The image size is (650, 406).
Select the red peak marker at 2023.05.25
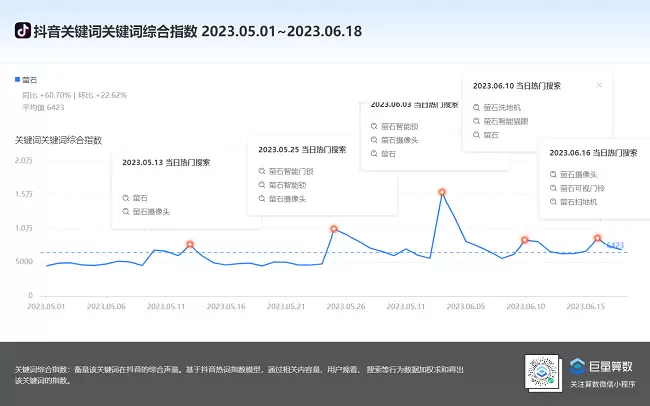(x=334, y=229)
